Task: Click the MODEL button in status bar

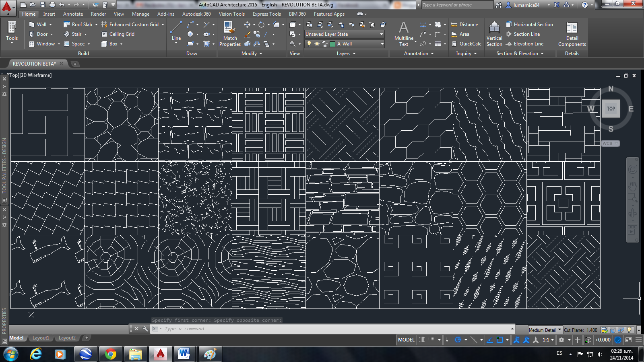Action: [406, 340]
